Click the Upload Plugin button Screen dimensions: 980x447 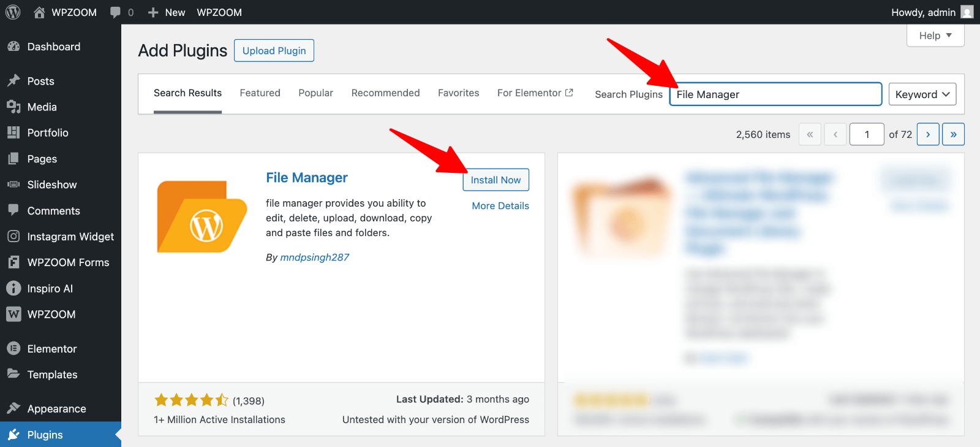click(274, 50)
